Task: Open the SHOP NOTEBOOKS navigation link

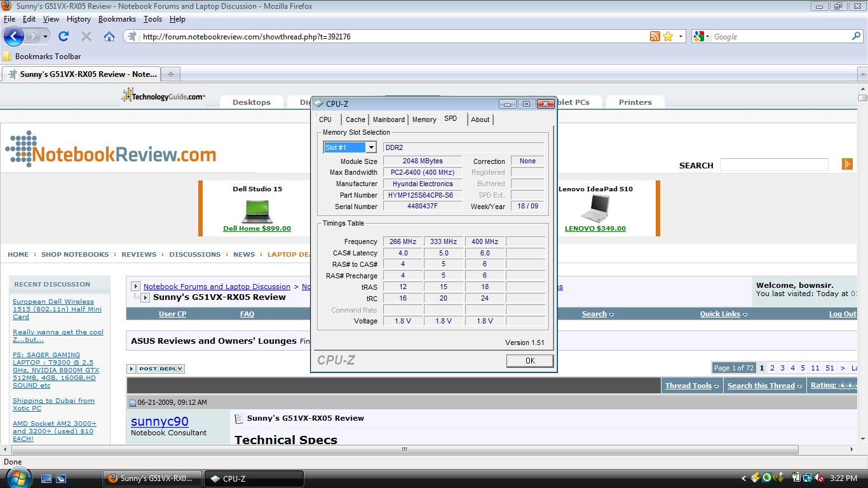Action: point(75,254)
